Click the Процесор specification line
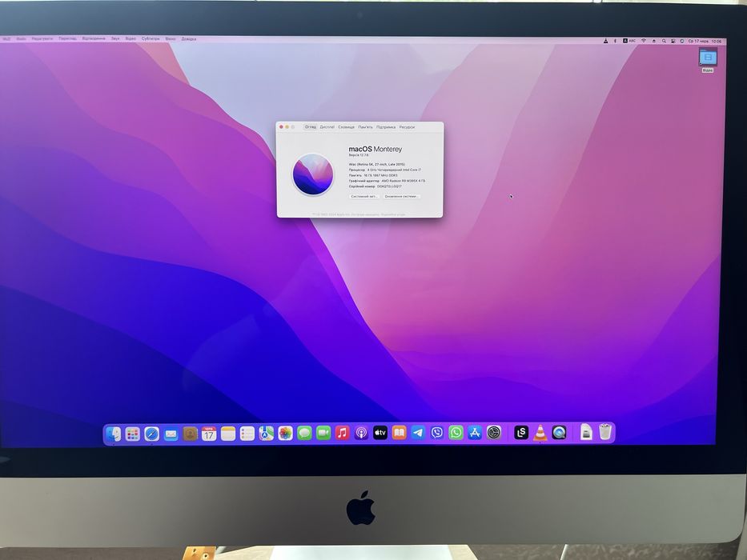Screen dimensions: 747x560 [385, 170]
